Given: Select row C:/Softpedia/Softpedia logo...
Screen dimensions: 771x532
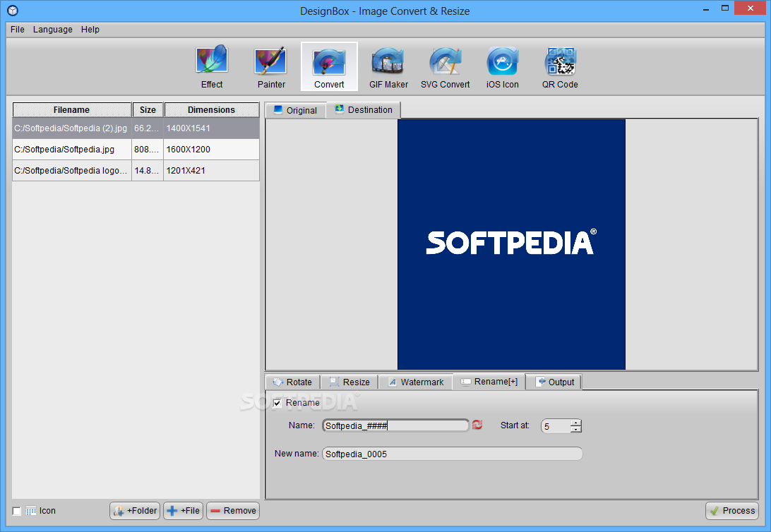Looking at the screenshot, I should (x=136, y=171).
